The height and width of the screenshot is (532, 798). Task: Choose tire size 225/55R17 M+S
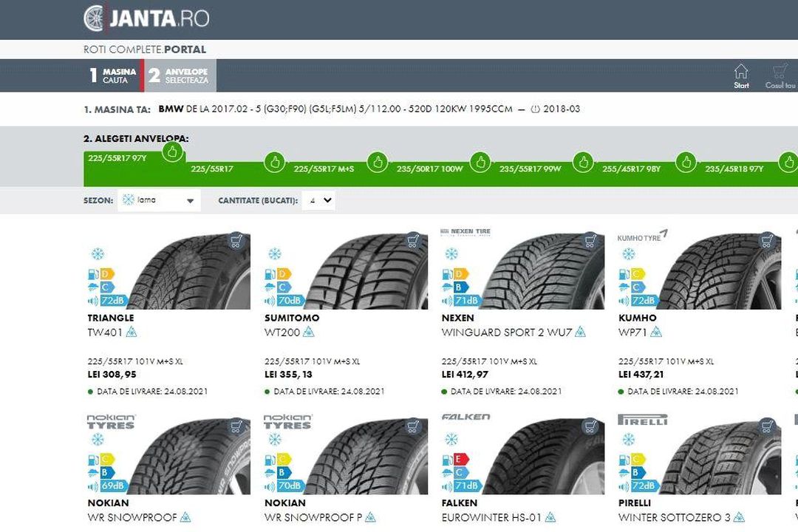[324, 169]
